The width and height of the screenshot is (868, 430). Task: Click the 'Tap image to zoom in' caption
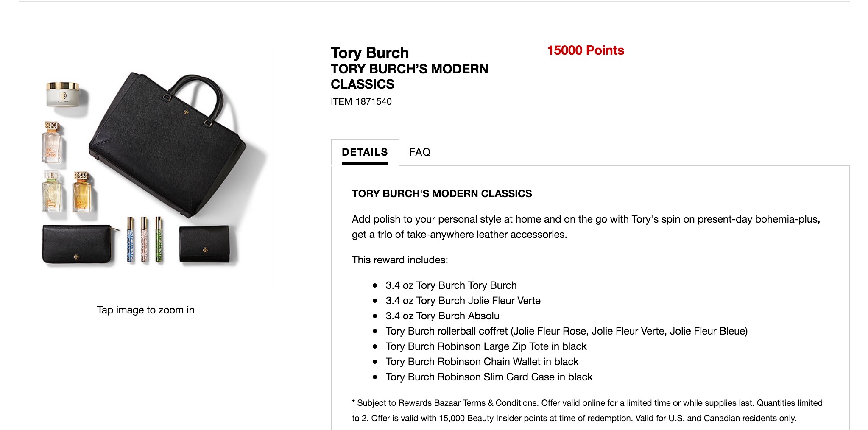tap(145, 310)
